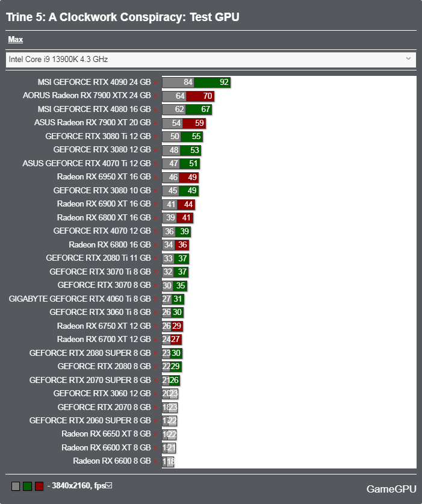The image size is (422, 504).
Task: Click the RX 7900 XTX red 70 fps bar
Action: 200,96
